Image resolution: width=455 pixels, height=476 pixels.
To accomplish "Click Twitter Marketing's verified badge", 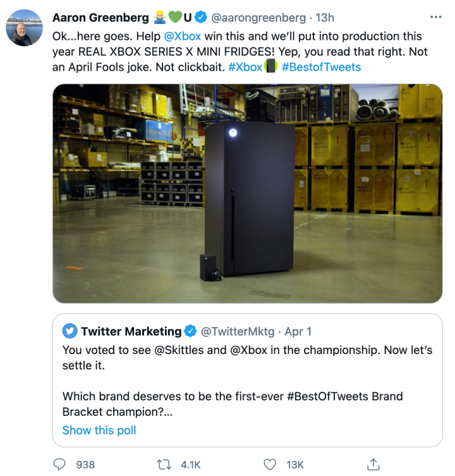I will point(190,331).
